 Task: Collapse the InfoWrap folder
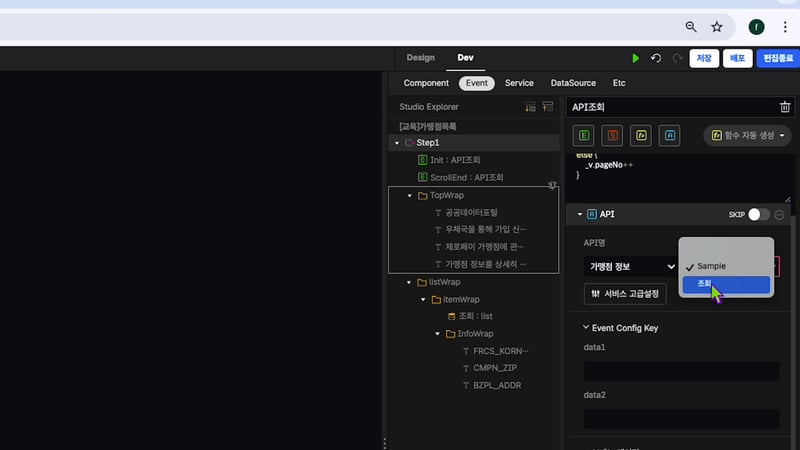[438, 334]
